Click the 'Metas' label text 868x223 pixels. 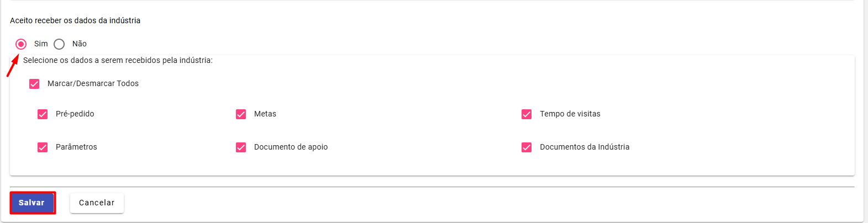point(265,114)
